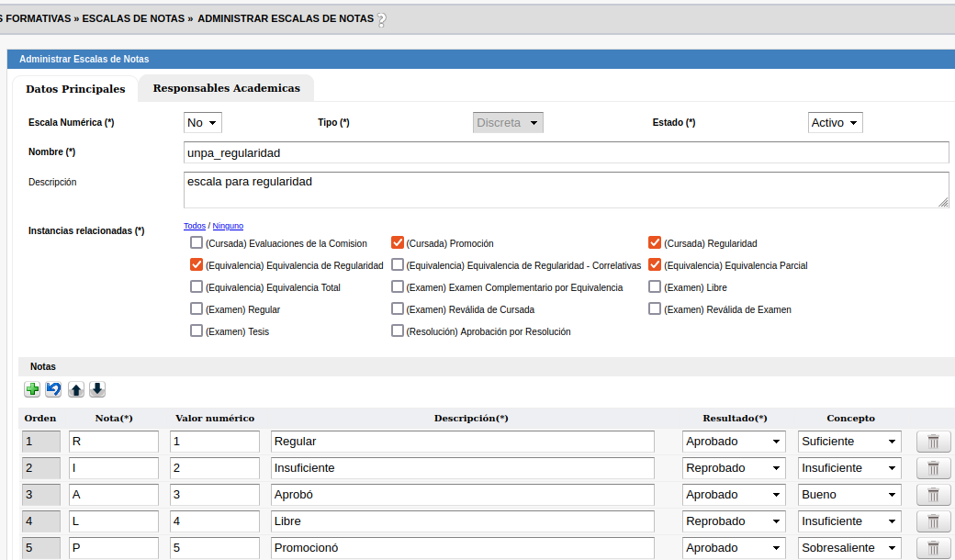This screenshot has height=560, width=955.
Task: Delete the Regular note row
Action: pyautogui.click(x=933, y=442)
